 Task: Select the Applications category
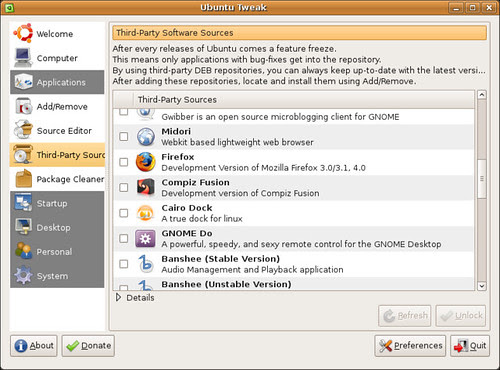point(57,82)
